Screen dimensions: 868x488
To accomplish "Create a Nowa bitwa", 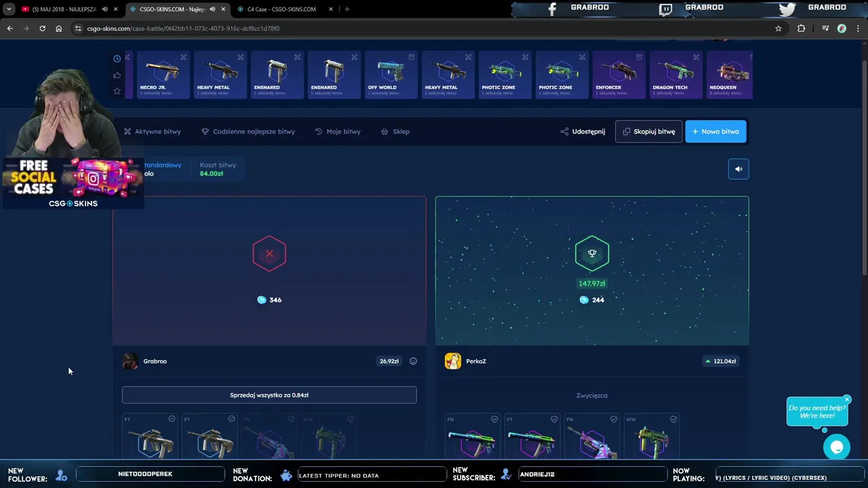I will [x=715, y=131].
